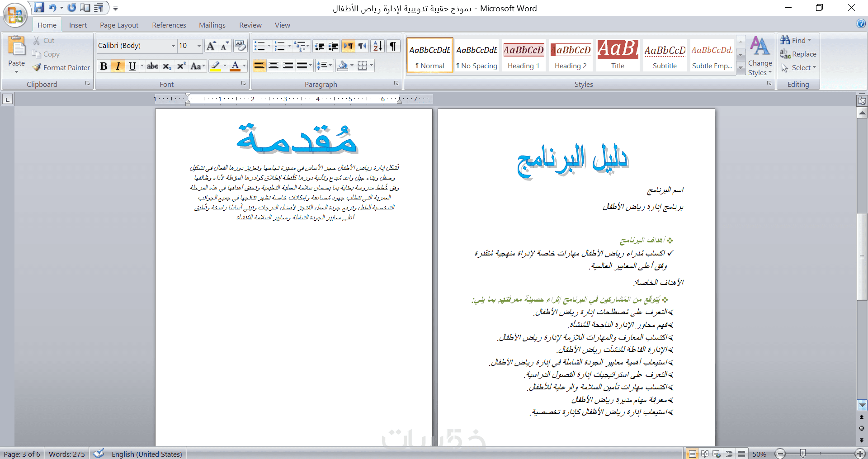Apply the Heading 2 style

pyautogui.click(x=571, y=55)
